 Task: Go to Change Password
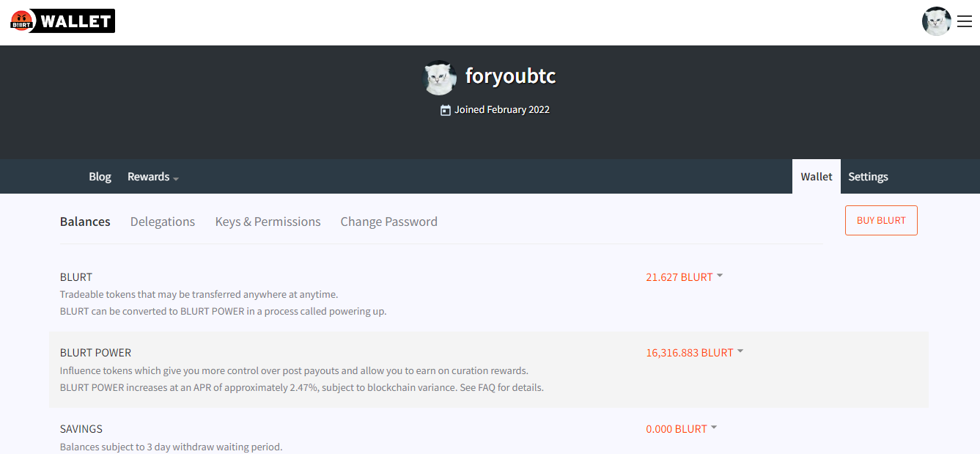click(x=388, y=221)
